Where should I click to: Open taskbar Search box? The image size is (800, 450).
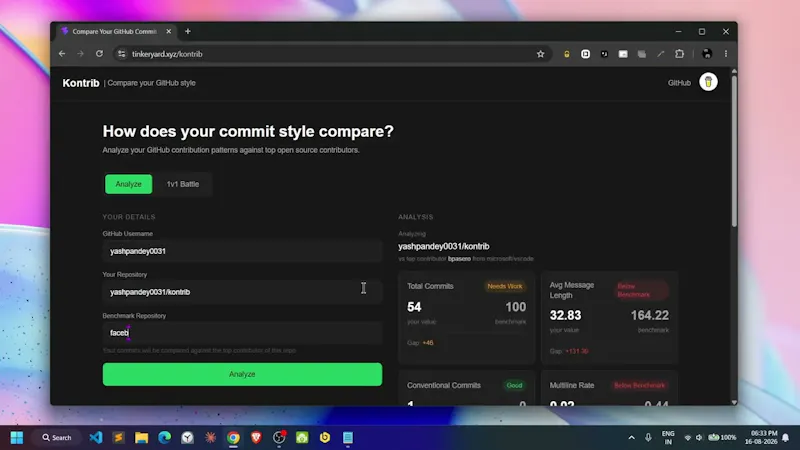(57, 437)
